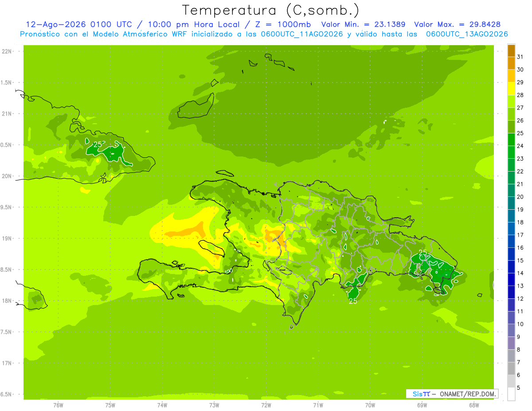
Task: Select the "8.5N" latitude tick label
Action: click(7, 270)
